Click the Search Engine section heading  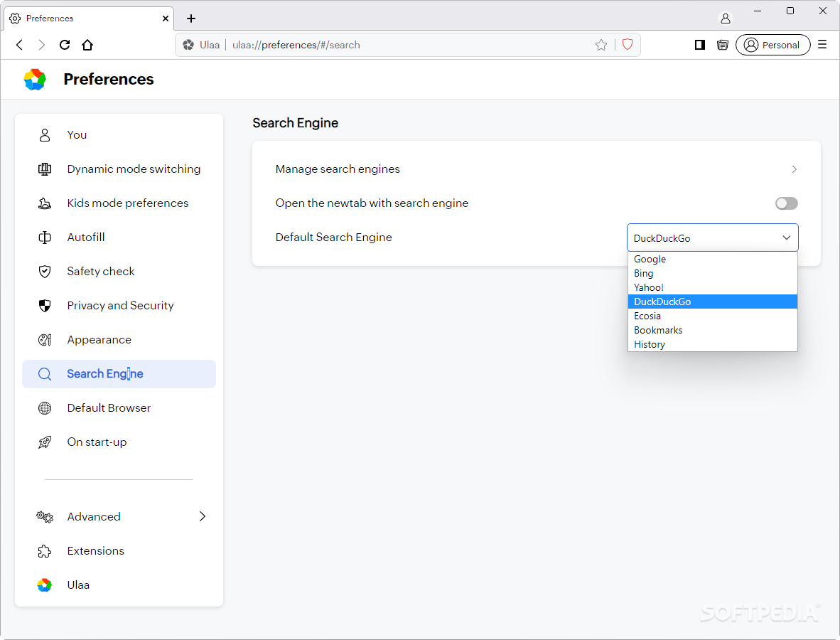(295, 123)
